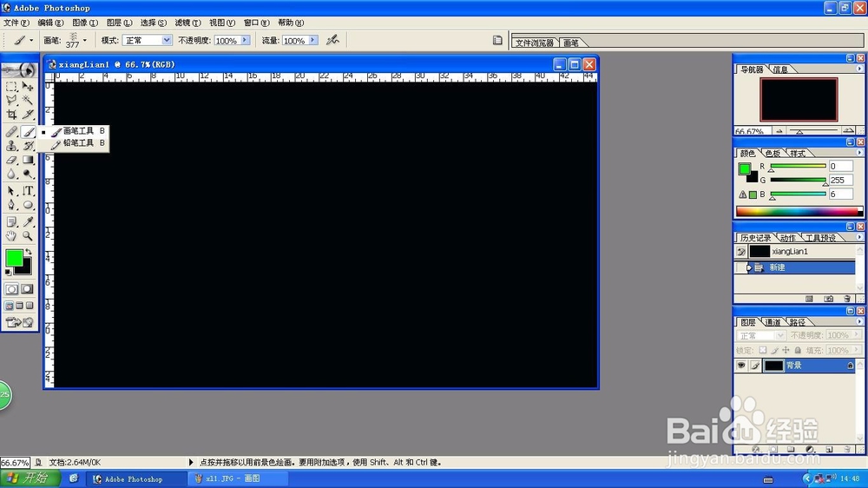The height and width of the screenshot is (488, 868).
Task: Select the Clone Stamp tool
Action: click(11, 146)
